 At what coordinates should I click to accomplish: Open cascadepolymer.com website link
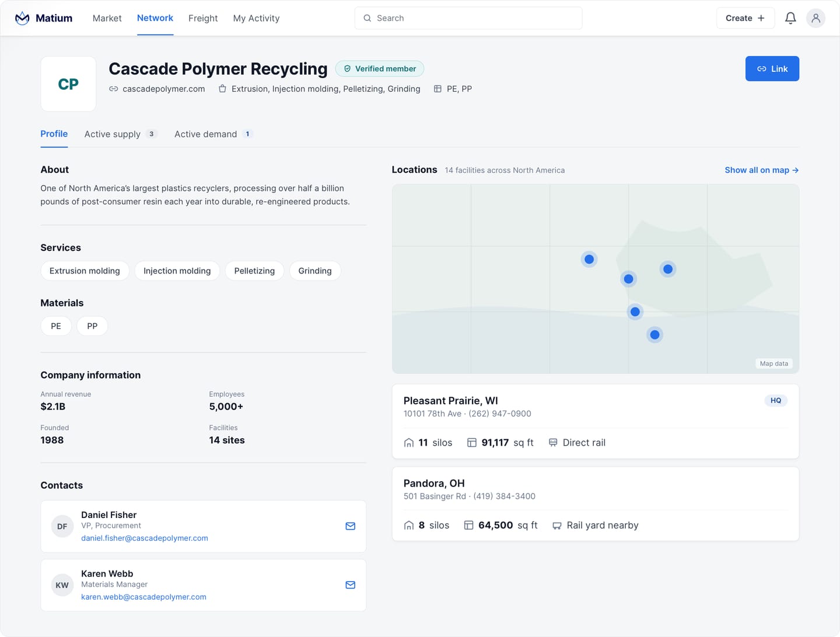pyautogui.click(x=164, y=89)
